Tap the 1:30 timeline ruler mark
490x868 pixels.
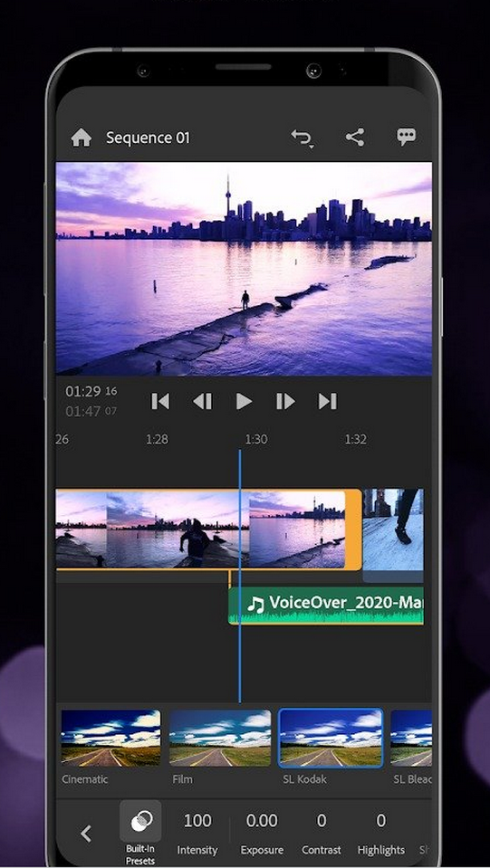click(x=255, y=439)
